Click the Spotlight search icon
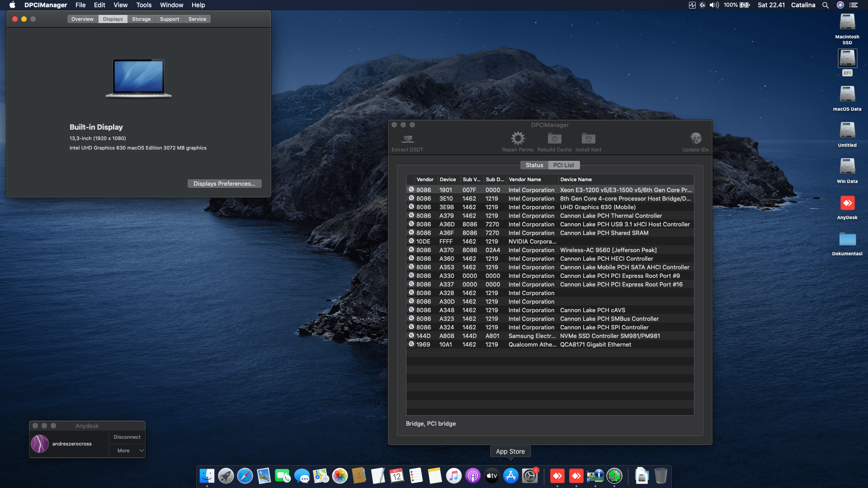868x488 pixels. click(826, 5)
